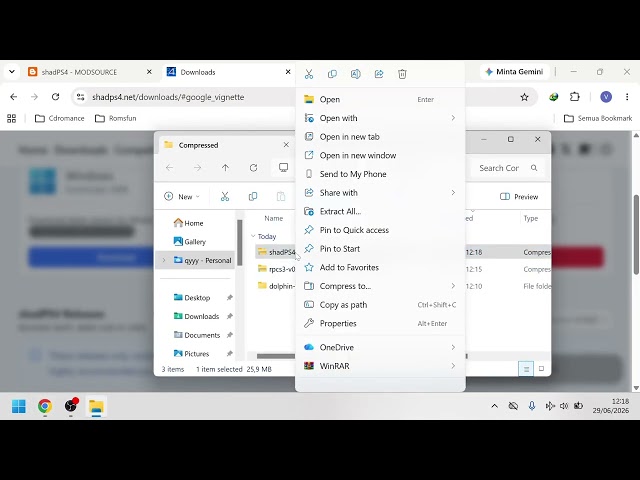The height and width of the screenshot is (480, 640).
Task: Toggle the Preview pane button
Action: pyautogui.click(x=519, y=197)
